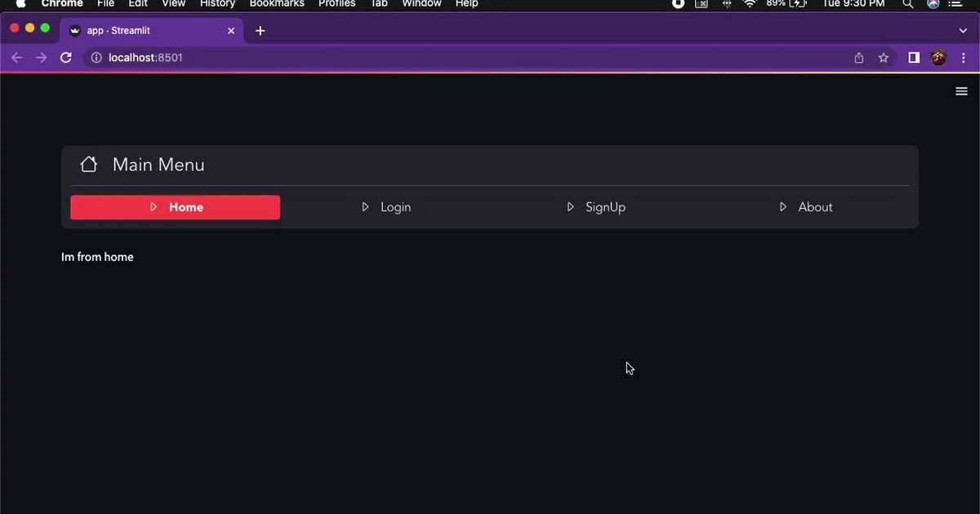The height and width of the screenshot is (514, 980).
Task: Open the SignUp menu item
Action: tap(596, 207)
